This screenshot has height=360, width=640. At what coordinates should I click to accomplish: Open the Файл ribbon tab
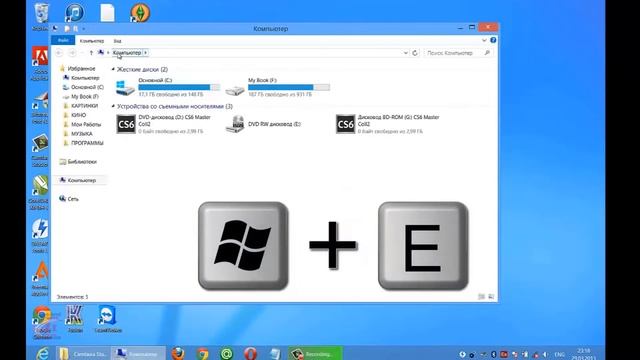pyautogui.click(x=63, y=40)
